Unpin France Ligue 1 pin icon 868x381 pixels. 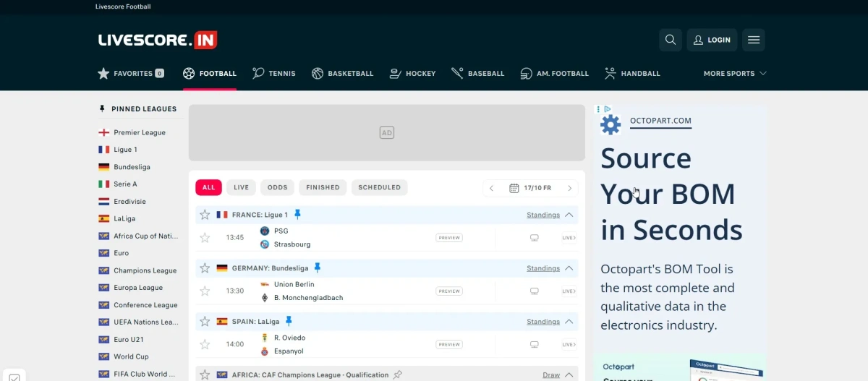[x=297, y=215]
